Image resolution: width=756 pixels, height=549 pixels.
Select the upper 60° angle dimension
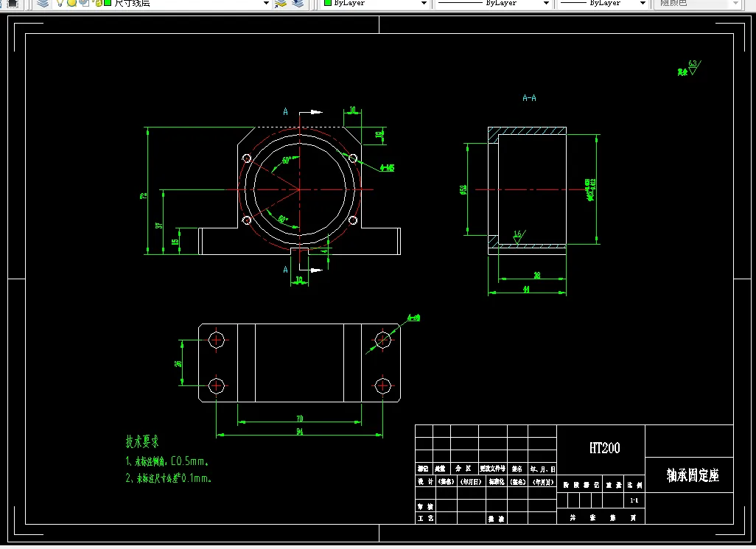tap(287, 160)
